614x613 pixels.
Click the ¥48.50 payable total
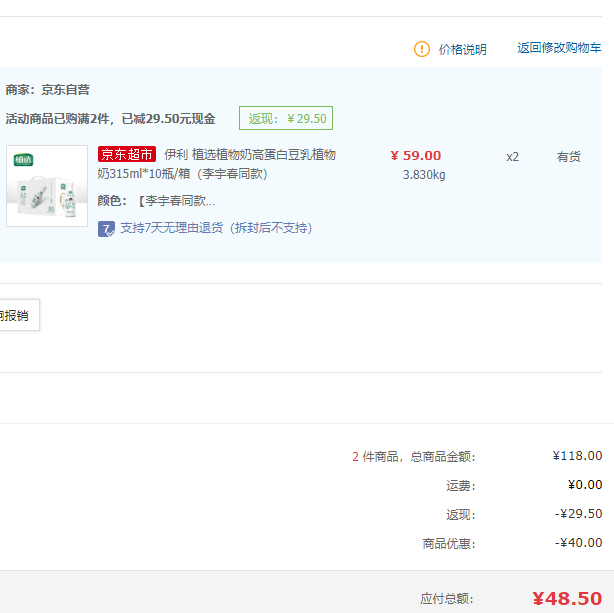(566, 598)
